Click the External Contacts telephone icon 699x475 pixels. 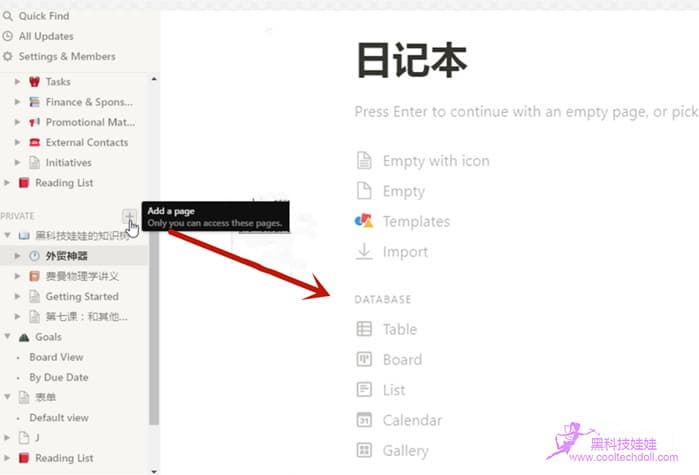pos(34,143)
